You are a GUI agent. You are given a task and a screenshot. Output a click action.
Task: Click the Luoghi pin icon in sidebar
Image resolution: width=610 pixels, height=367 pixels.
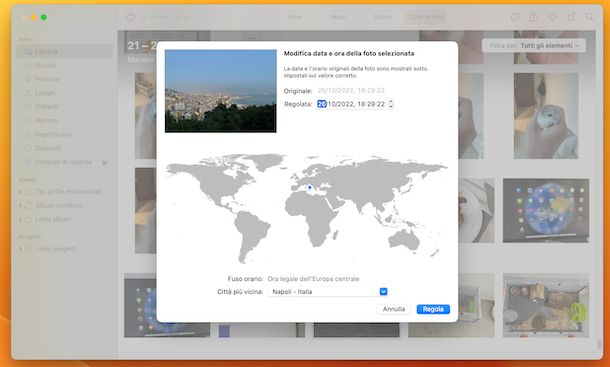[28, 93]
